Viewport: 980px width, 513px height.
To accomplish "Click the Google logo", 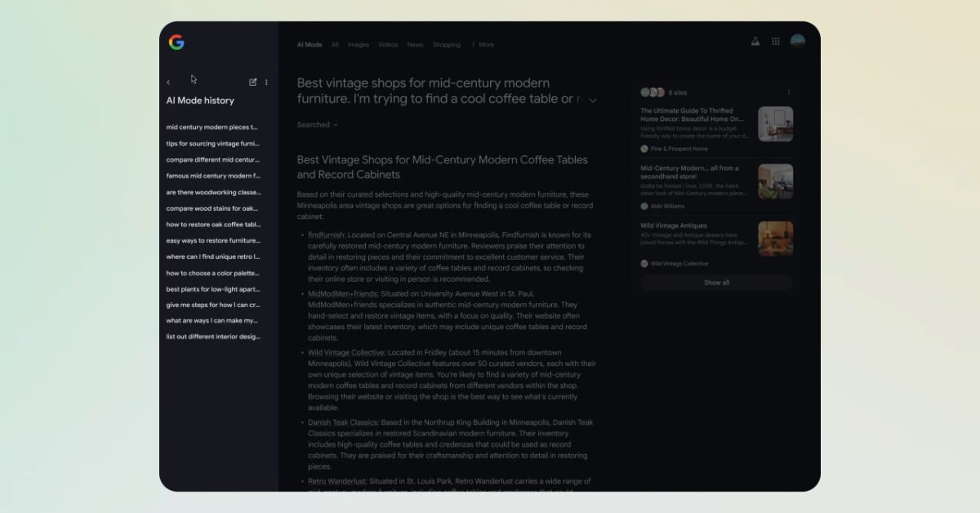I will [176, 42].
